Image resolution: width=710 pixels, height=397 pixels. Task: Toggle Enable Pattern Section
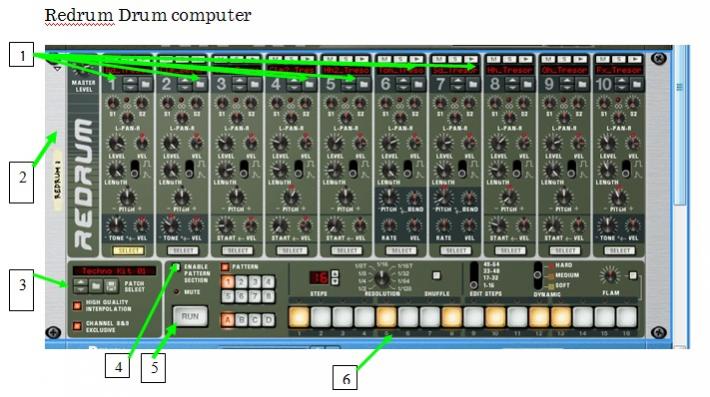point(177,267)
